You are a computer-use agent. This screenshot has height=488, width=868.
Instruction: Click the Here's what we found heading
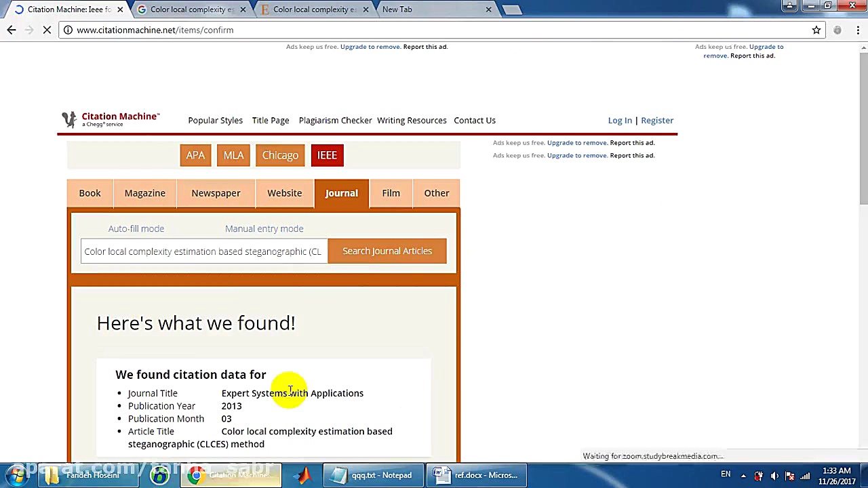(x=196, y=323)
